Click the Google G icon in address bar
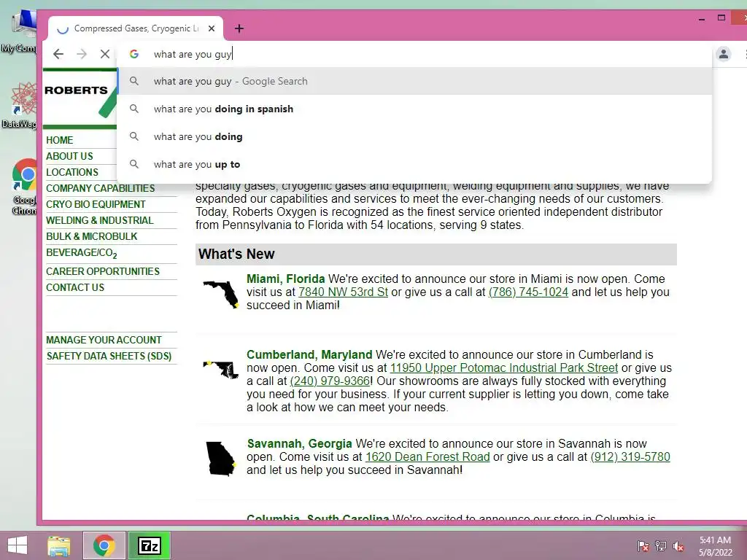 (134, 54)
